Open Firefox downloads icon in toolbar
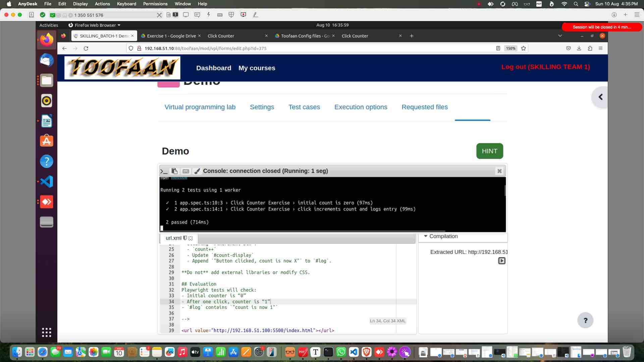Viewport: 644px width, 362px height. click(x=579, y=48)
